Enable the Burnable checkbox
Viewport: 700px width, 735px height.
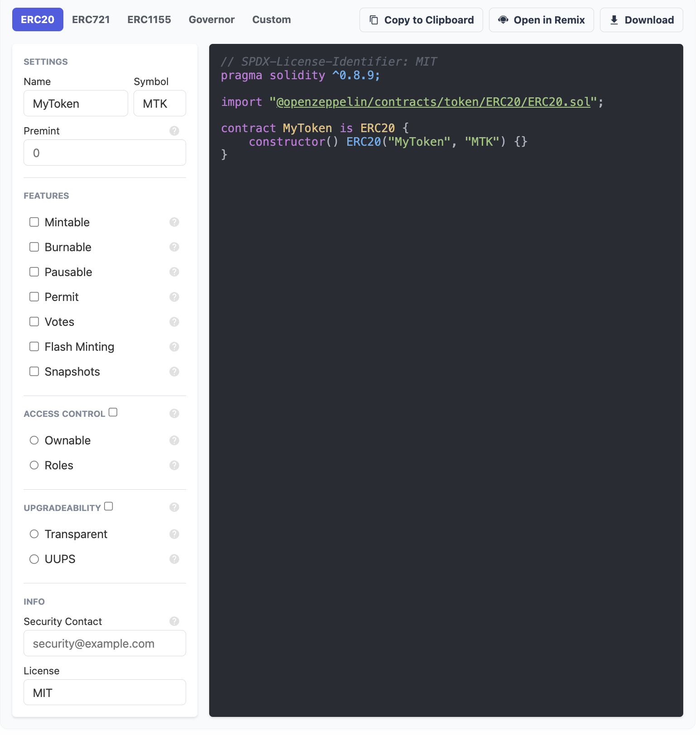(x=34, y=247)
